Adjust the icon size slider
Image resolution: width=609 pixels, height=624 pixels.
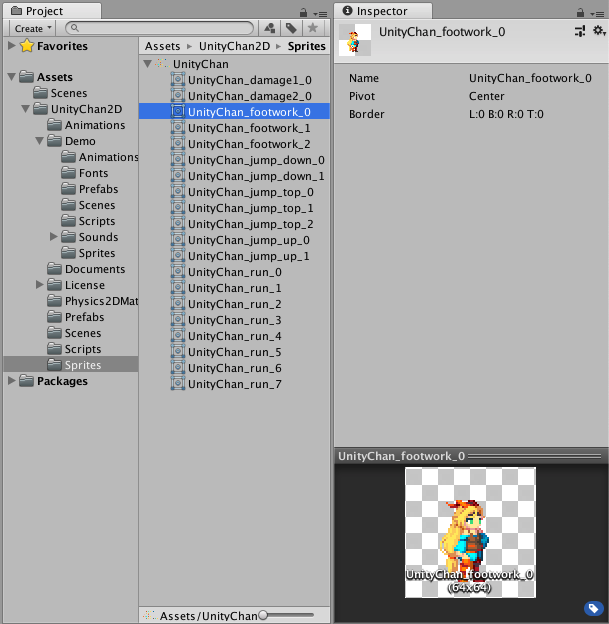point(263,616)
